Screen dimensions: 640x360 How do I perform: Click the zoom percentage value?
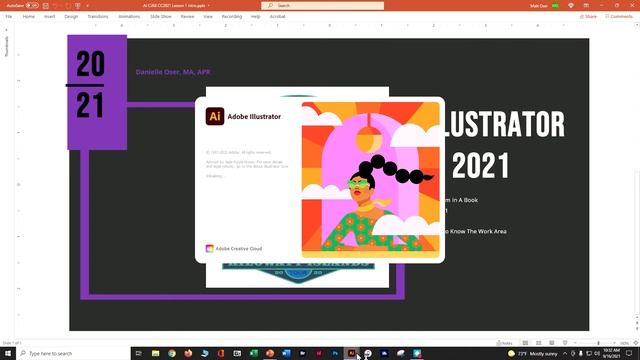coord(624,343)
